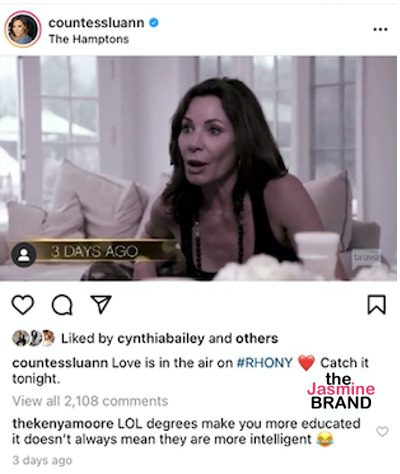Open countessluann profile picture
Viewport: 400px width, 474px height.
tap(23, 29)
